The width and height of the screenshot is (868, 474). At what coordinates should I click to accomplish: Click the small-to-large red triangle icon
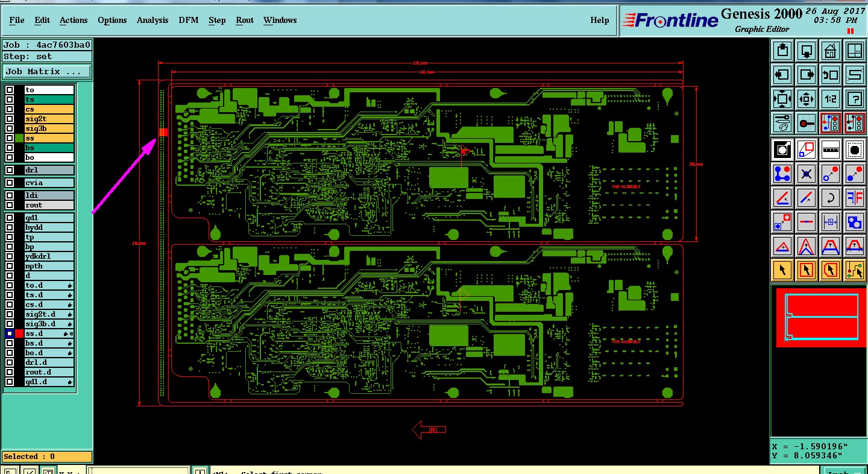(x=782, y=246)
